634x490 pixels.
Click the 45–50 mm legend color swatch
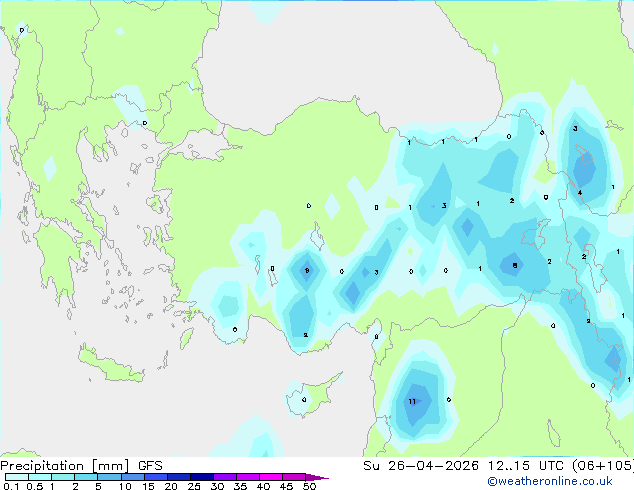pyautogui.click(x=294, y=477)
